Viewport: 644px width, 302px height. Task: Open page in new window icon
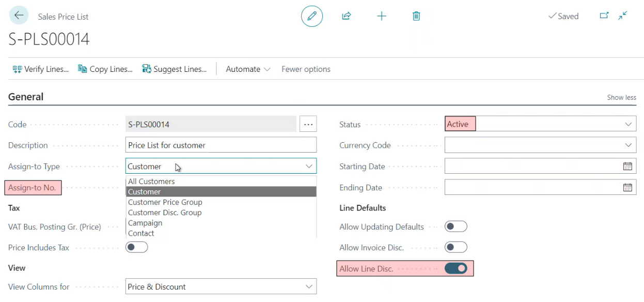(x=604, y=16)
